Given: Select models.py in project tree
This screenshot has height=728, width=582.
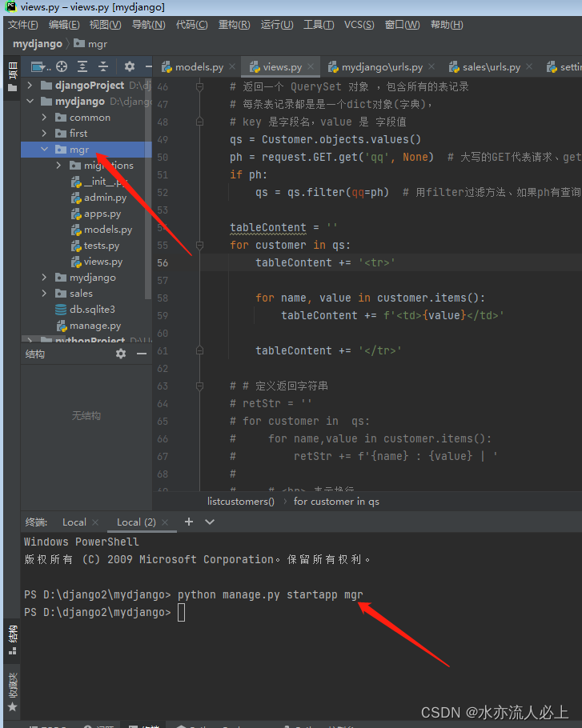Looking at the screenshot, I should (101, 230).
